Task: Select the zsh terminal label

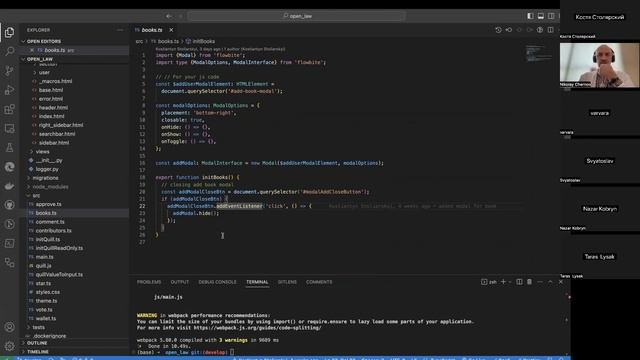Action: point(489,282)
